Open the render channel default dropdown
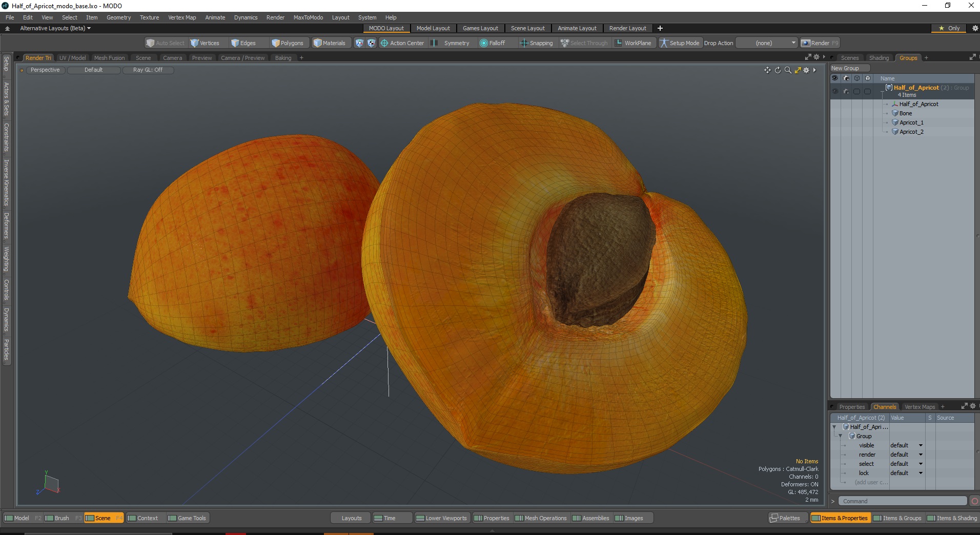Image resolution: width=980 pixels, height=535 pixels. (x=906, y=455)
